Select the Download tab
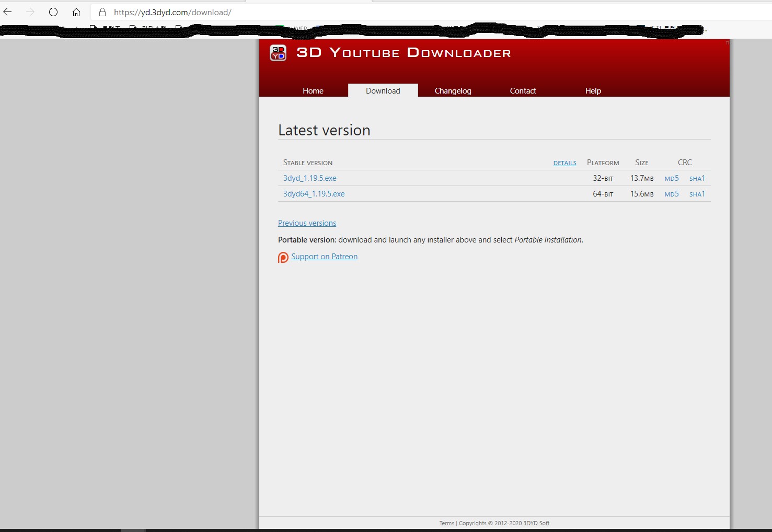 pyautogui.click(x=383, y=90)
